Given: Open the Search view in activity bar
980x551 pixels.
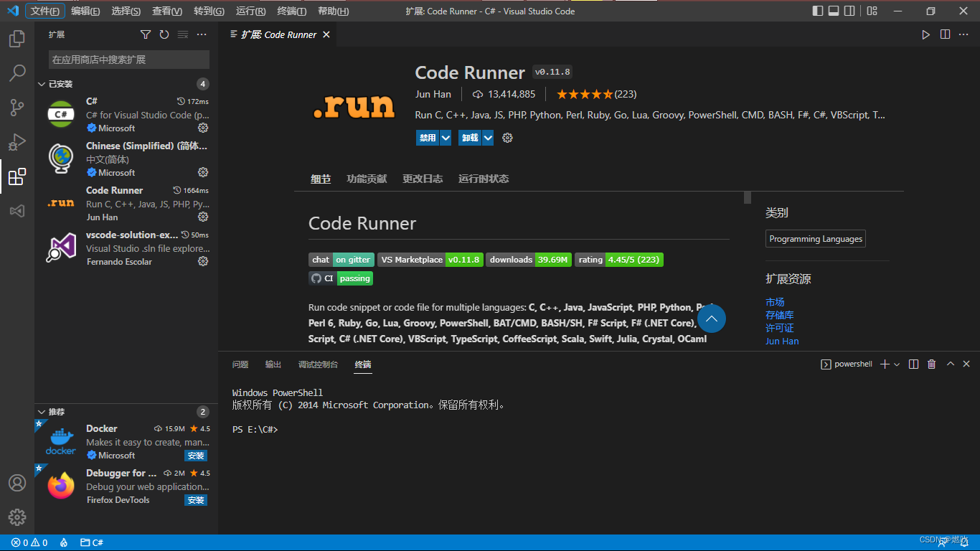Looking at the screenshot, I should click(17, 73).
